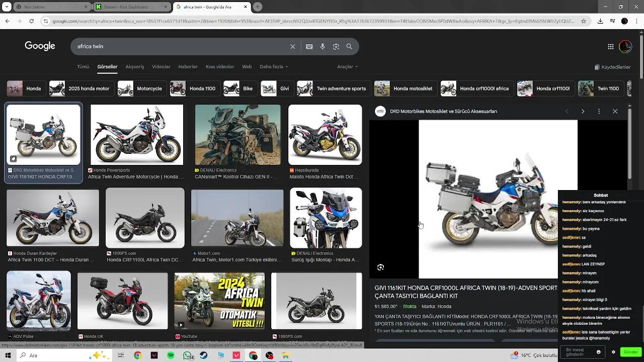Image resolution: width=644 pixels, height=362 pixels.
Task: Close the image preview panel
Action: point(615,111)
